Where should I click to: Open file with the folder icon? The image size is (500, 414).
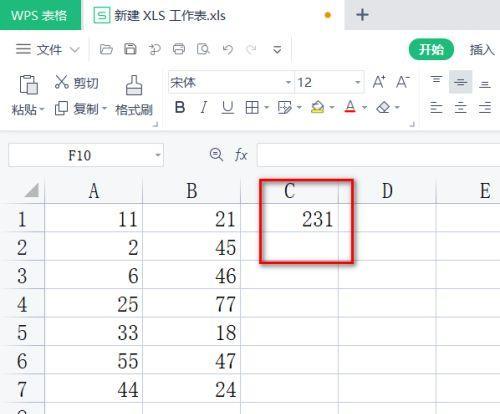[x=106, y=49]
